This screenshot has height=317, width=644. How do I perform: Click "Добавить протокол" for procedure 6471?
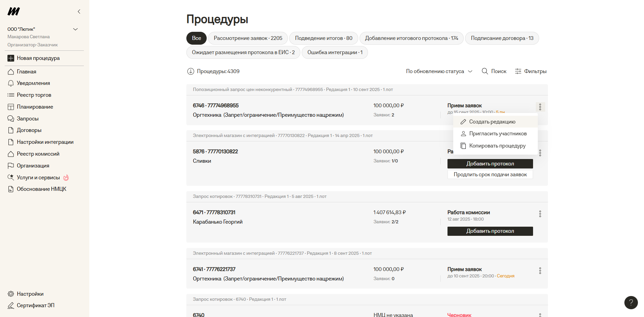490,231
